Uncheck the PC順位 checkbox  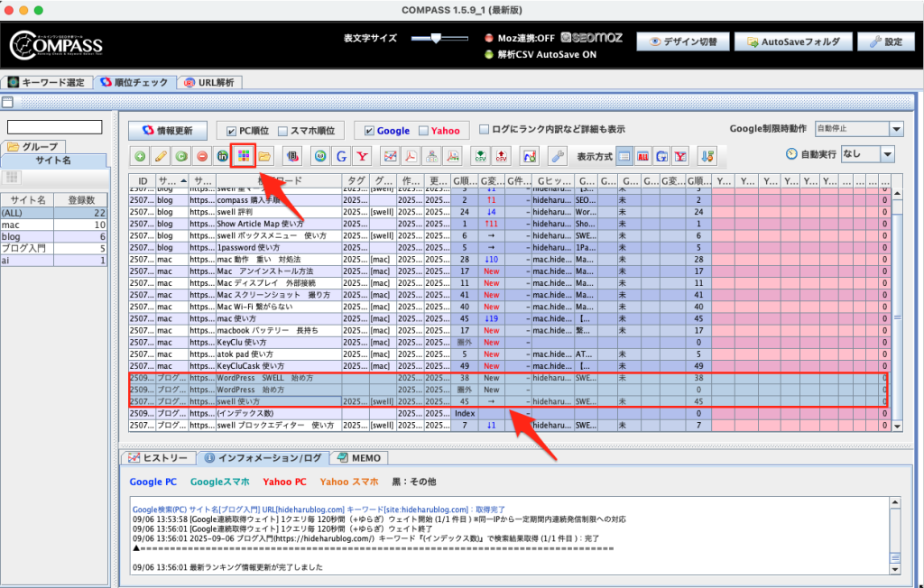coord(232,130)
